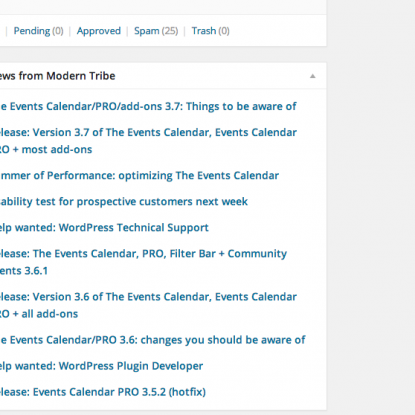Open Version 3.7 release announcement link

click(x=148, y=141)
